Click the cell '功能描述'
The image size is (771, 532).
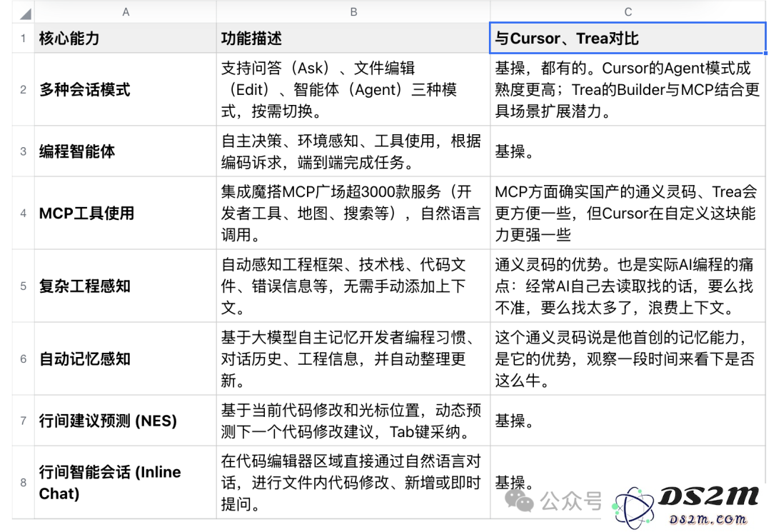click(353, 38)
